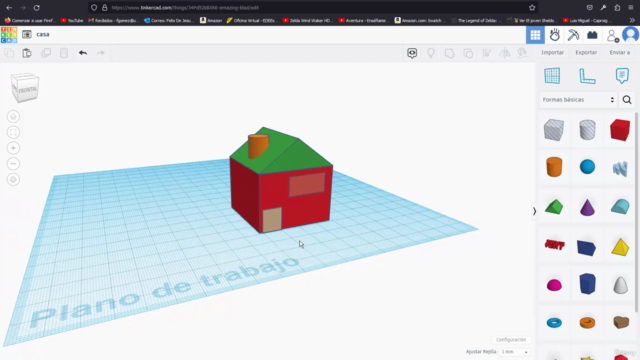Open the Formas básicas dropdown

(578, 100)
